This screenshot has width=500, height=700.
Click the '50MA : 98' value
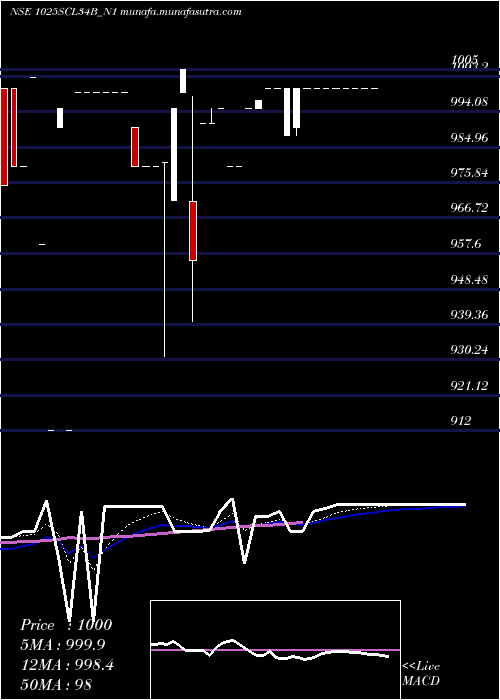pos(56,684)
